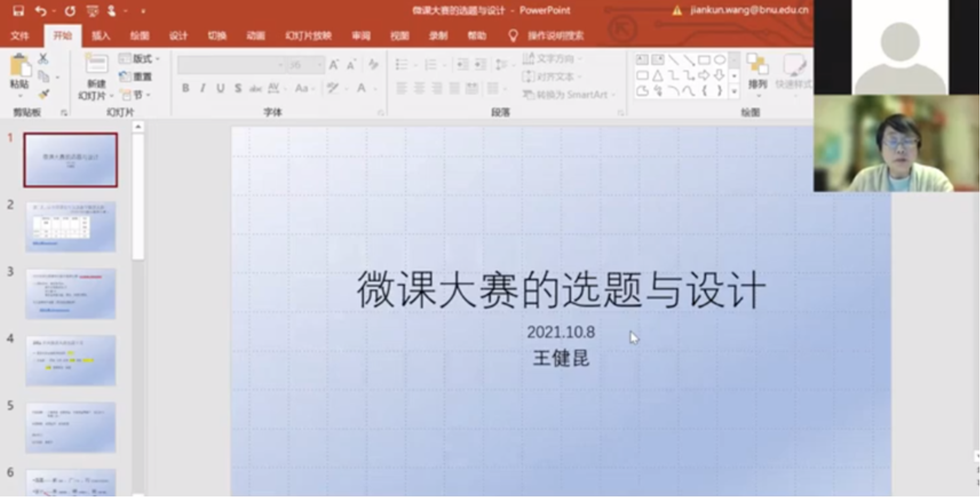Click the Tell Me search box (操作说明搜索)
Image resolution: width=980 pixels, height=497 pixels.
tap(554, 35)
